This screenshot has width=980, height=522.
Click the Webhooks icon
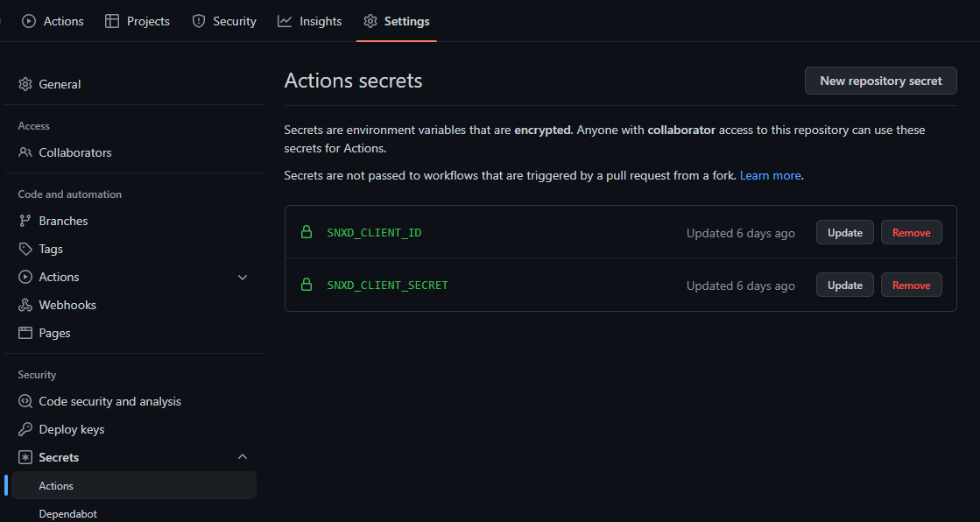25,305
